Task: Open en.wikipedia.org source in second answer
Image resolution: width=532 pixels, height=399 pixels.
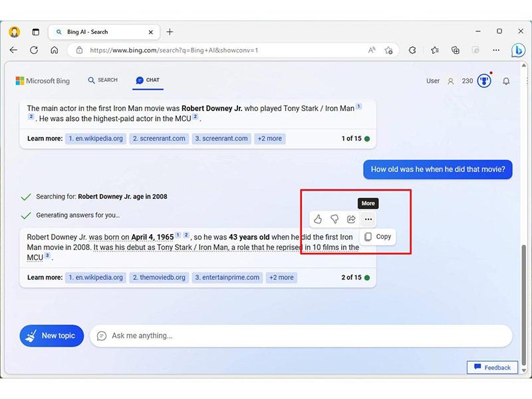Action: pyautogui.click(x=96, y=277)
